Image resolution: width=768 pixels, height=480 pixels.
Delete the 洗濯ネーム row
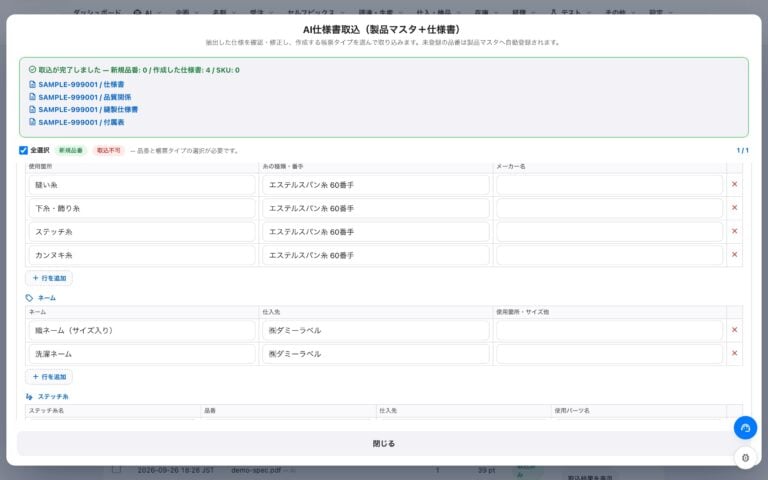734,353
